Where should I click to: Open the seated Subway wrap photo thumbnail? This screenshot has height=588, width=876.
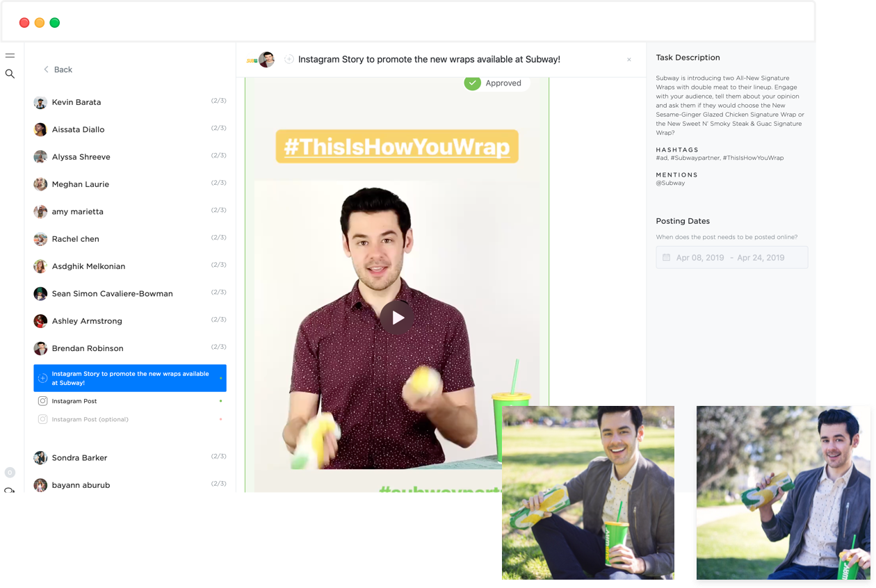click(x=588, y=493)
